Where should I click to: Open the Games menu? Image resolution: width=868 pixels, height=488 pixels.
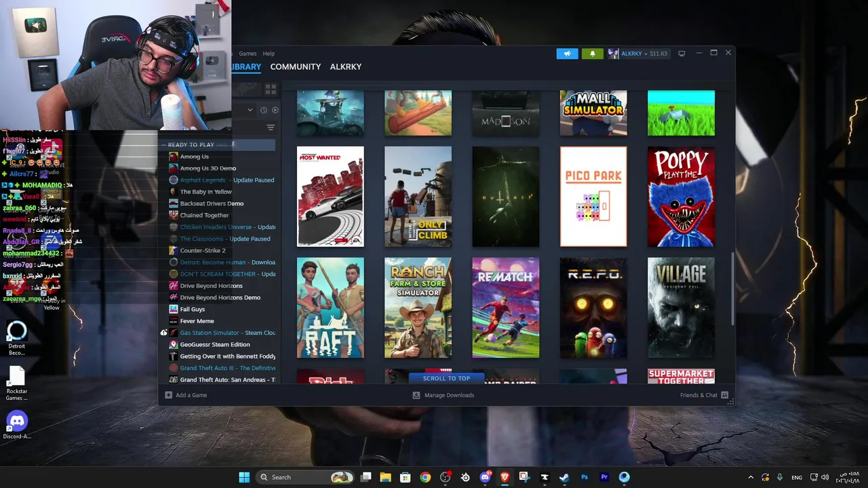[x=248, y=54]
